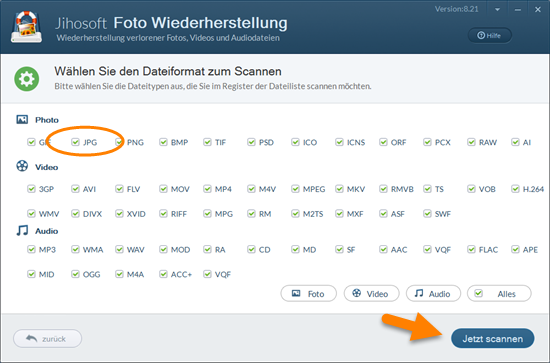The image size is (550, 363).
Task: Toggle the MOV checkbox
Action: [163, 189]
